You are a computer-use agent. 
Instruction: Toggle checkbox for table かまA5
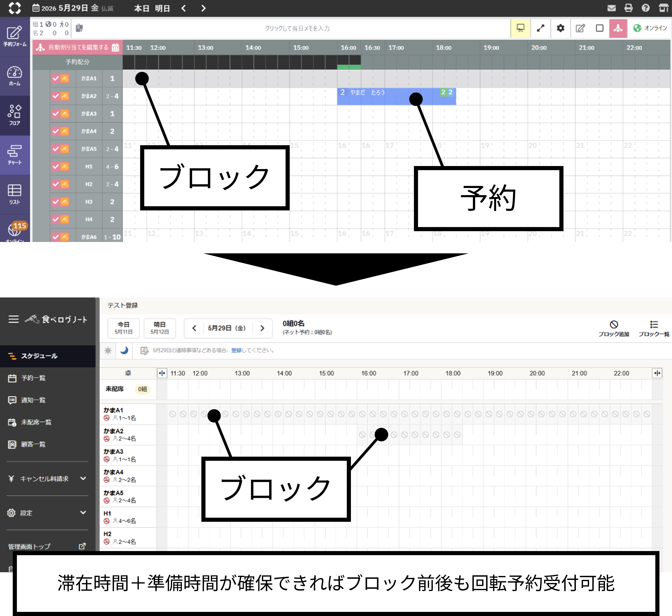[56, 149]
